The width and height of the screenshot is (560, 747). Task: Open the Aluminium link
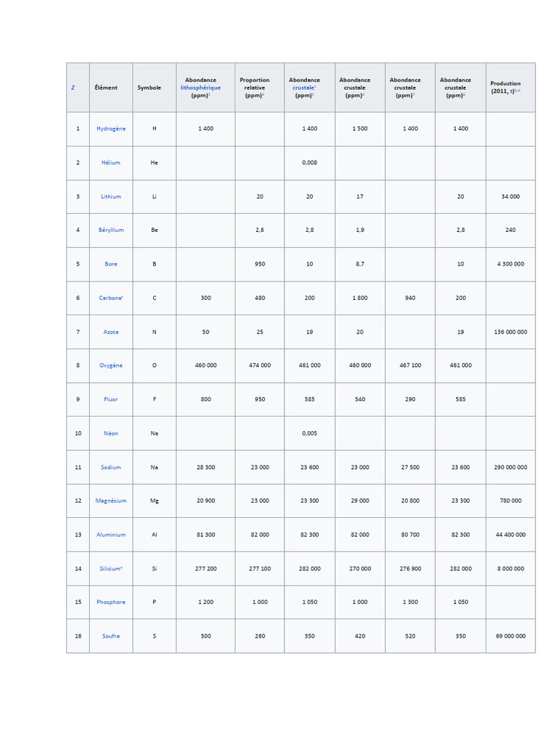point(111,535)
